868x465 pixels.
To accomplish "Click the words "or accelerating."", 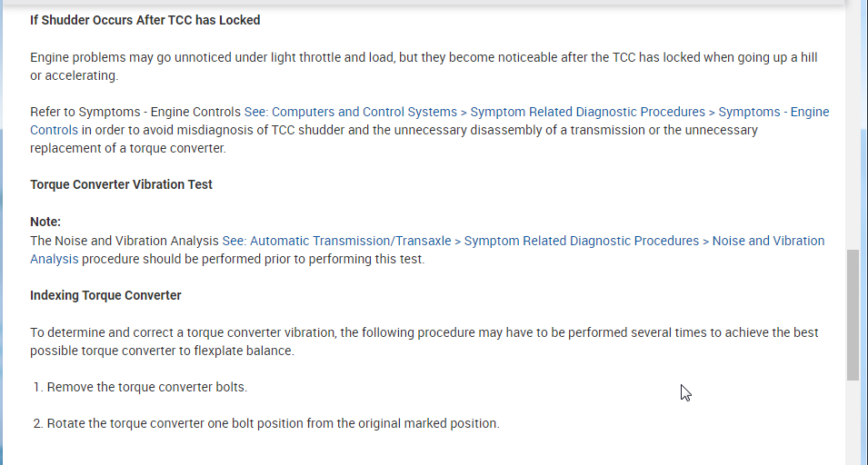I will point(75,75).
